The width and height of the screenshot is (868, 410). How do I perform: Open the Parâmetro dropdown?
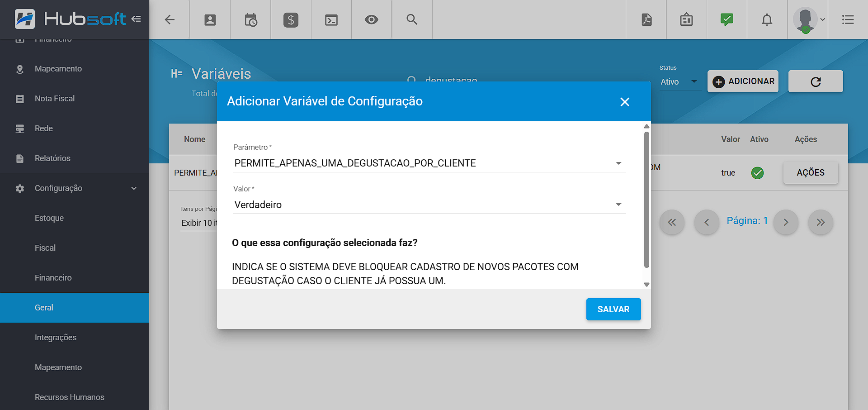(429, 163)
